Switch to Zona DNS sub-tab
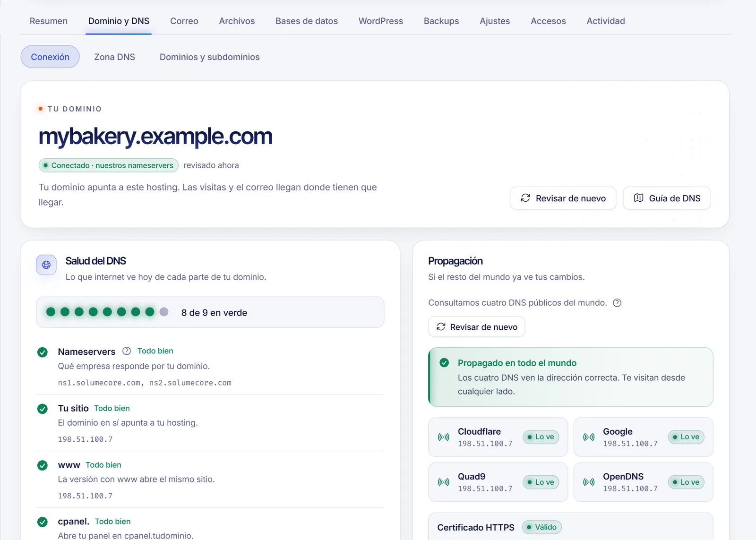The image size is (756, 540). point(114,57)
